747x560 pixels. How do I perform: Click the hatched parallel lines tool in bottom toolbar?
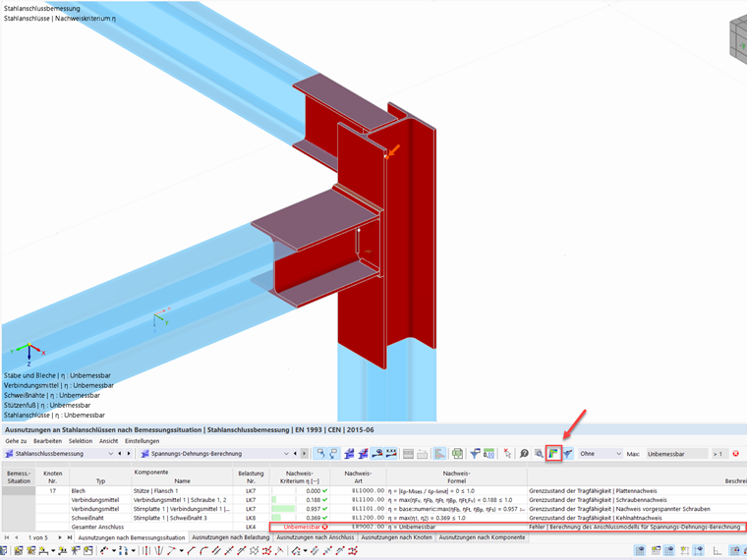point(315,551)
